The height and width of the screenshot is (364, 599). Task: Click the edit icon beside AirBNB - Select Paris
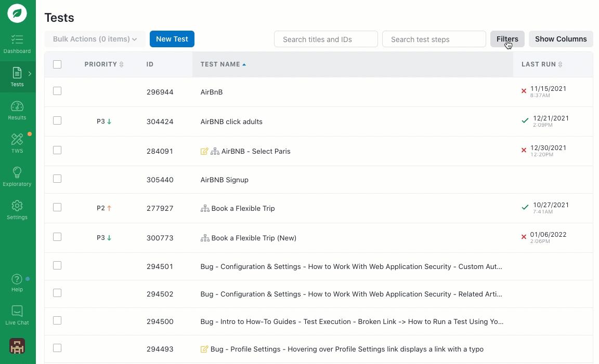pyautogui.click(x=204, y=151)
